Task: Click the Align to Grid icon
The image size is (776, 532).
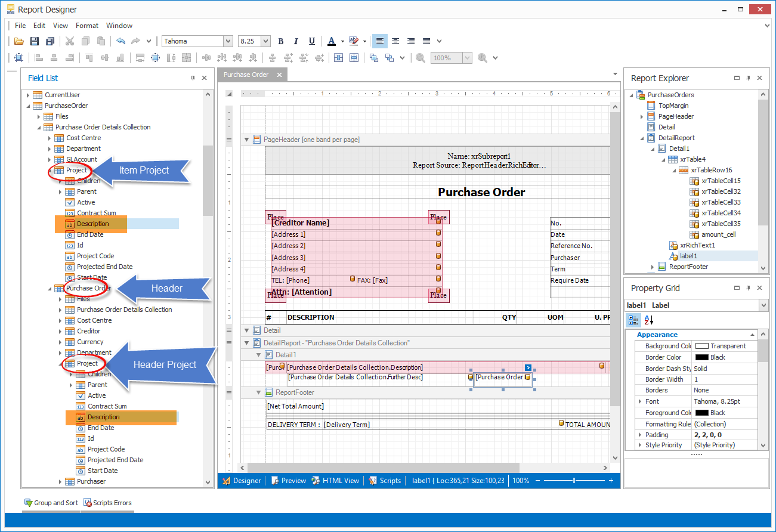Action: (19, 58)
